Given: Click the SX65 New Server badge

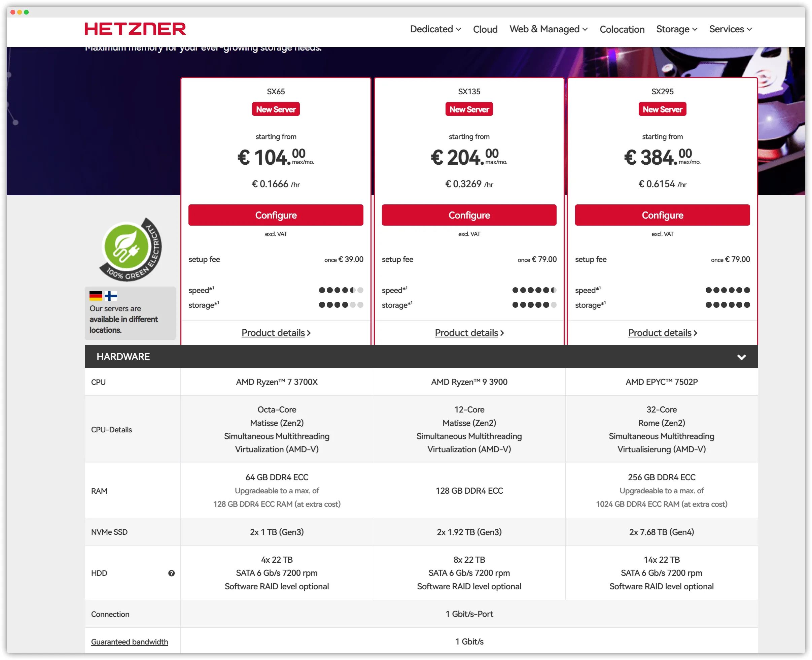Looking at the screenshot, I should tap(276, 109).
